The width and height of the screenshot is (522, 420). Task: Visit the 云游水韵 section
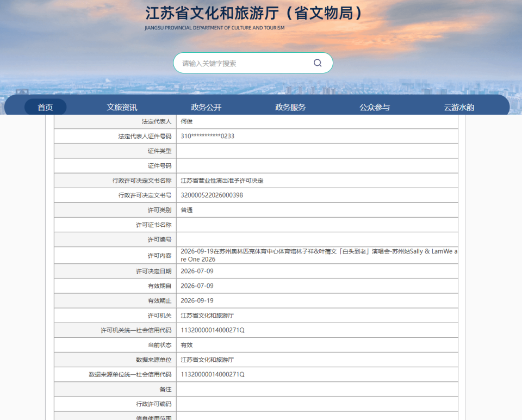[x=459, y=107]
